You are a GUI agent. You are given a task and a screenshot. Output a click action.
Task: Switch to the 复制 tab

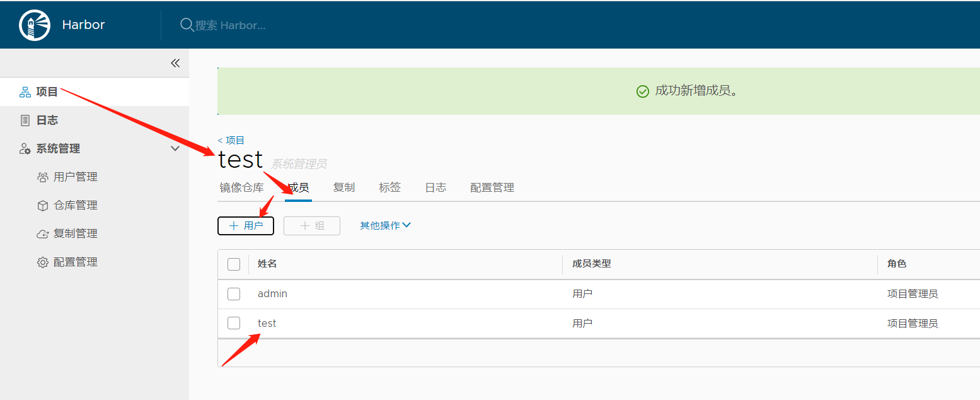(x=344, y=187)
